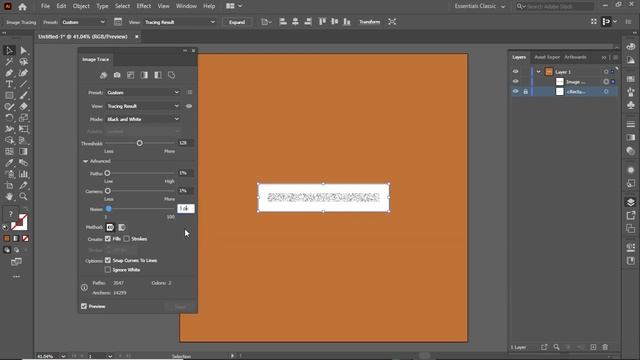The width and height of the screenshot is (640, 360).
Task: Open the Essentials Classic workspace switcher
Action: [479, 6]
